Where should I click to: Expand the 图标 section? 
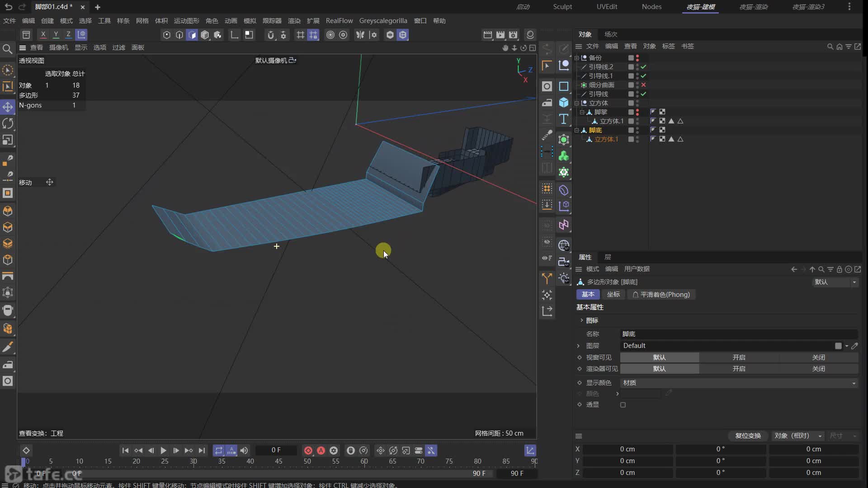tap(582, 320)
